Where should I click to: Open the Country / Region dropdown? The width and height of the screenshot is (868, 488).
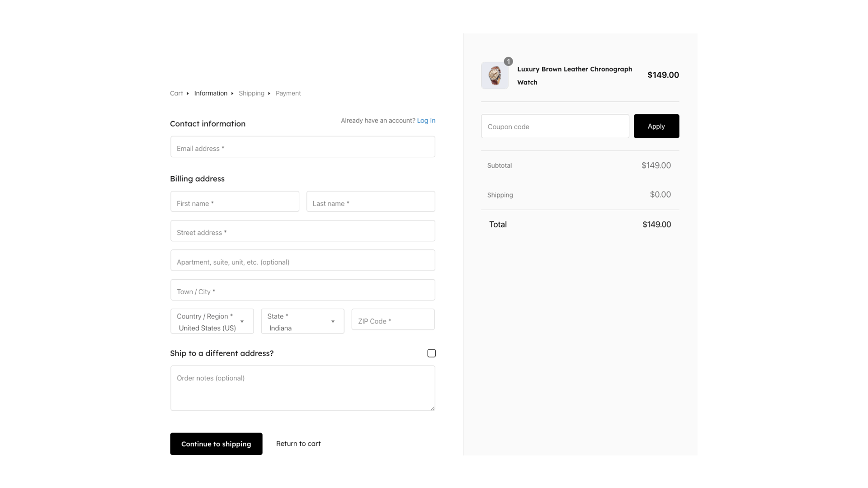212,321
